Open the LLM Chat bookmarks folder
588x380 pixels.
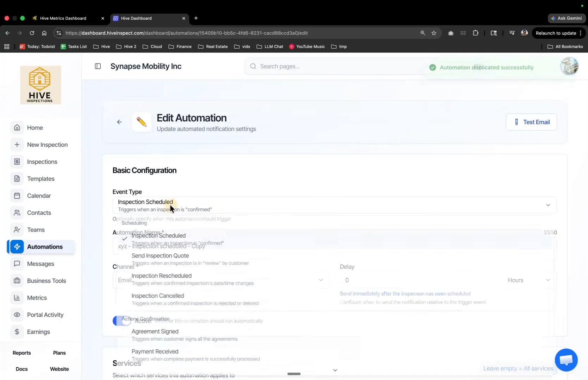[x=270, y=46]
